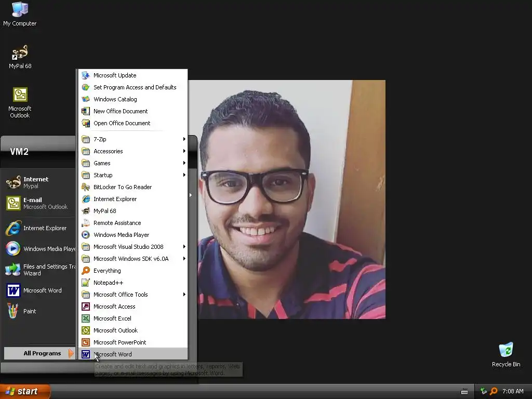
Task: Click the All Programs orange arrow
Action: pyautogui.click(x=71, y=353)
